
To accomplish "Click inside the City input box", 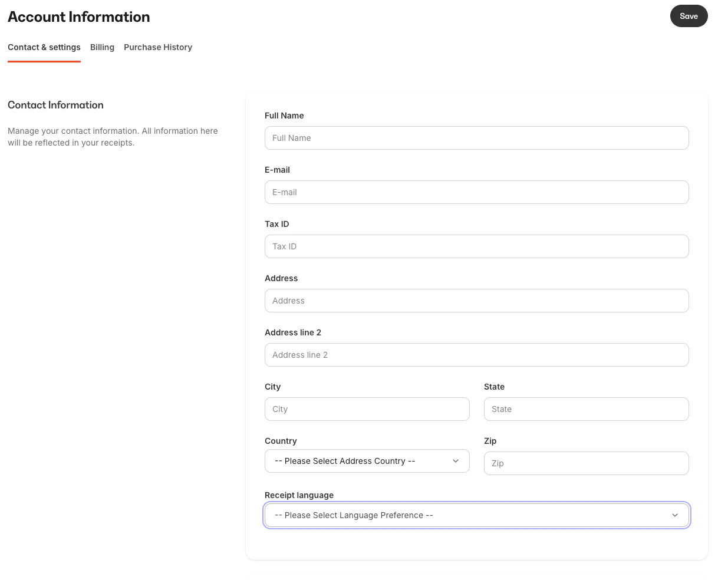I will pos(367,409).
